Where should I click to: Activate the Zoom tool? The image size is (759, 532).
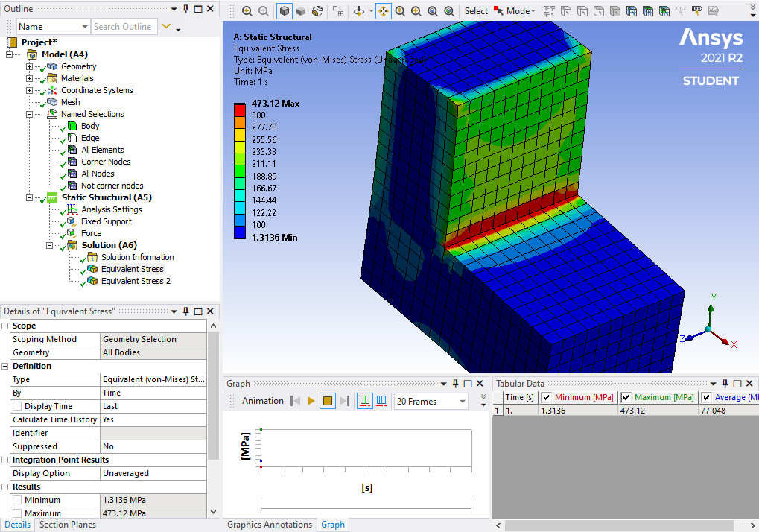coord(400,11)
